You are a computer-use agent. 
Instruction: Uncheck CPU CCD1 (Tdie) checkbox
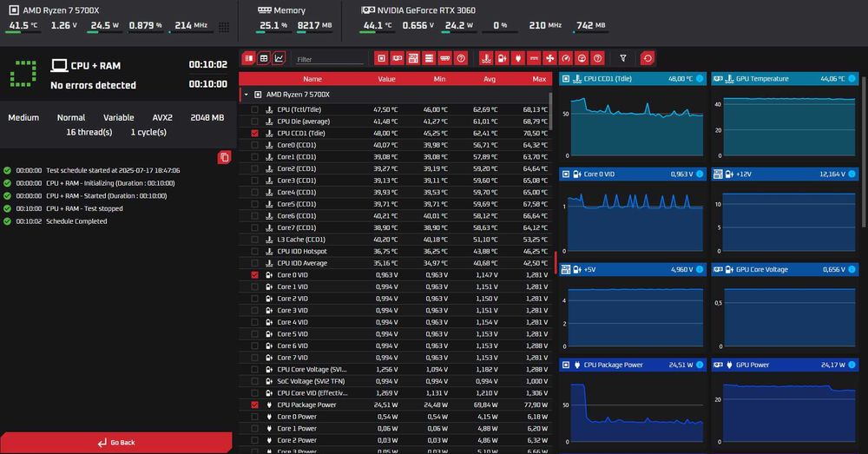pos(254,133)
